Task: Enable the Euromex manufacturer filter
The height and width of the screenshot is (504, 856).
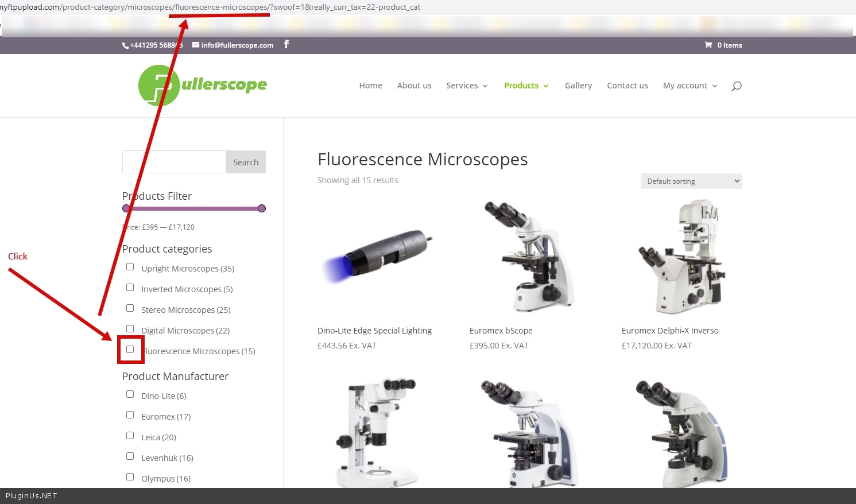Action: tap(130, 415)
